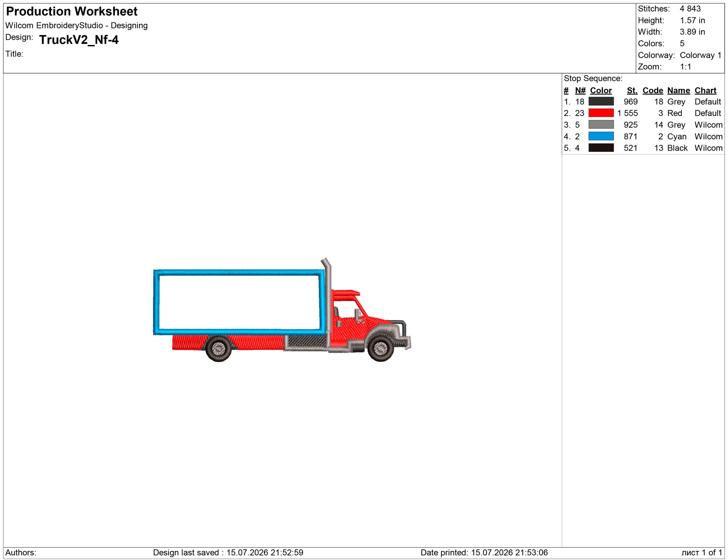Image resolution: width=728 pixels, height=560 pixels.
Task: Click the stitches value '4 843'
Action: click(x=690, y=9)
